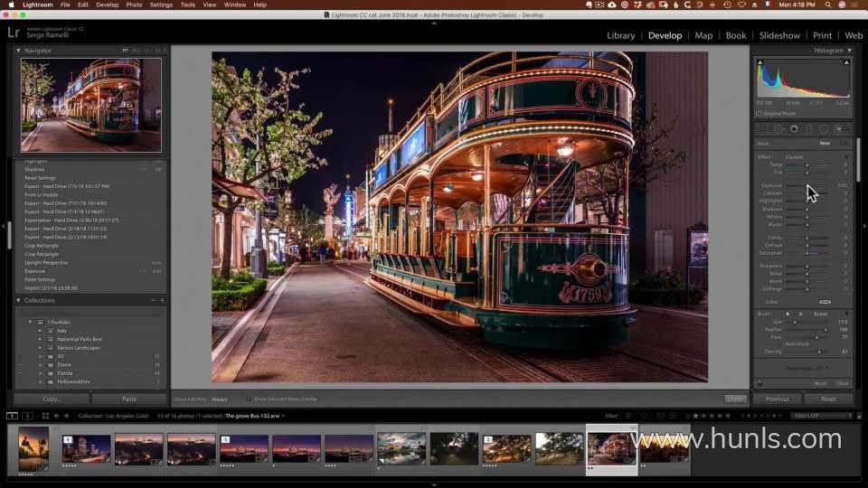
Task: Click the Paste button
Action: click(129, 399)
